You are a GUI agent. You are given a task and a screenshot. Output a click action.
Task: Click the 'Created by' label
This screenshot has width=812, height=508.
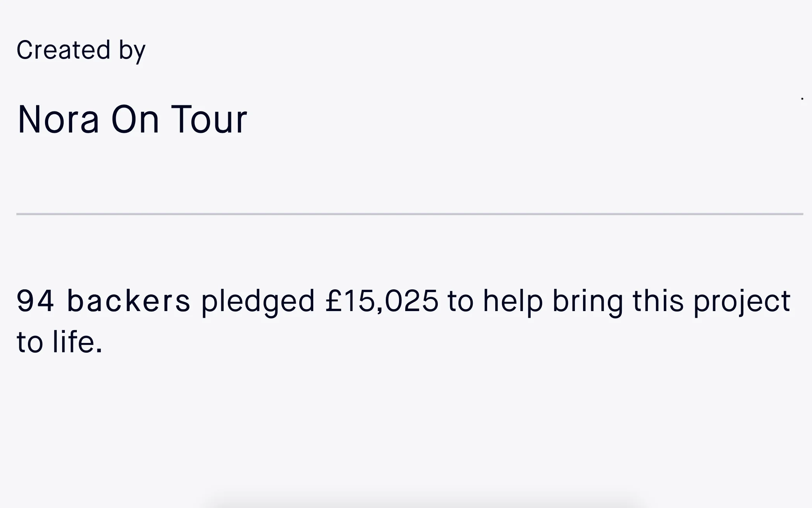[81, 50]
